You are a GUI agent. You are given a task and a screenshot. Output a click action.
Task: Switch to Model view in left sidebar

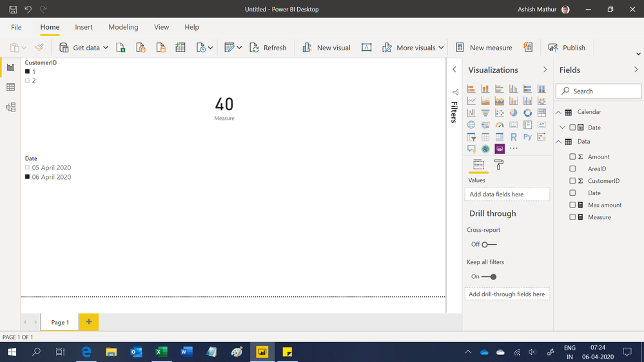11,107
